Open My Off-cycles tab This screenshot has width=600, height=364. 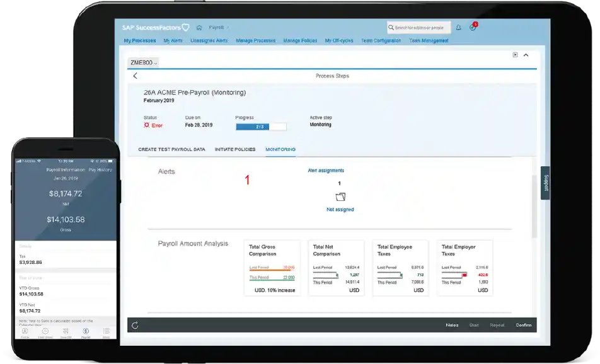[339, 40]
